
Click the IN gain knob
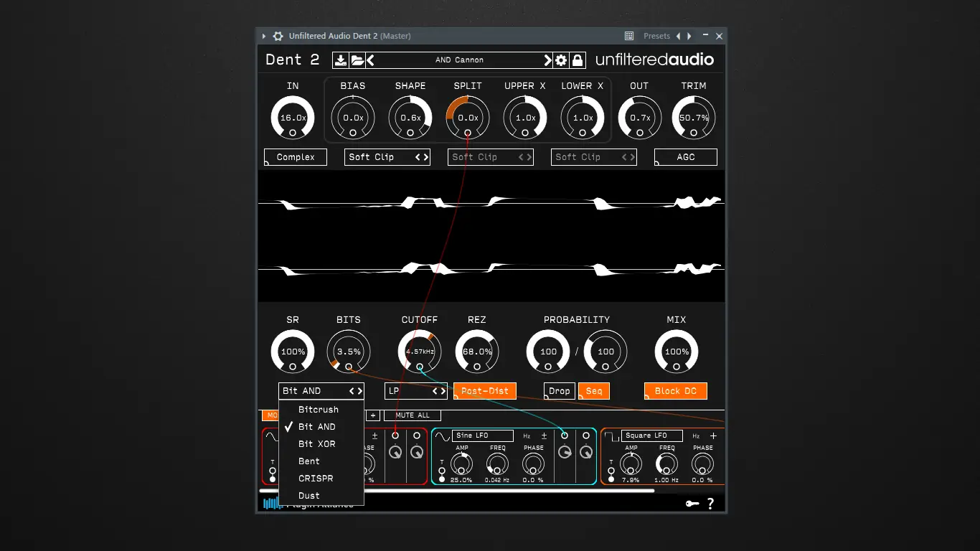click(x=293, y=117)
